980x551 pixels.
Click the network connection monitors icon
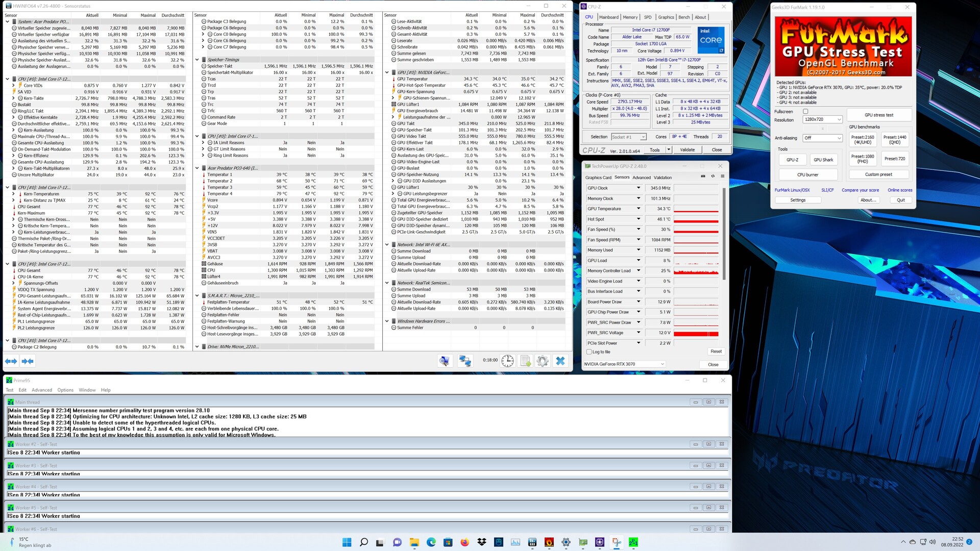point(465,361)
